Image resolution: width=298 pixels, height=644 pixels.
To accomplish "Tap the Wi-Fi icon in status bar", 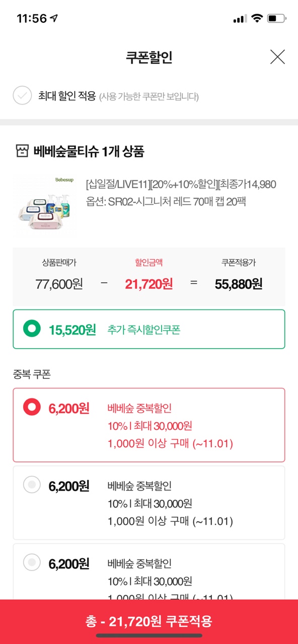I will (257, 19).
